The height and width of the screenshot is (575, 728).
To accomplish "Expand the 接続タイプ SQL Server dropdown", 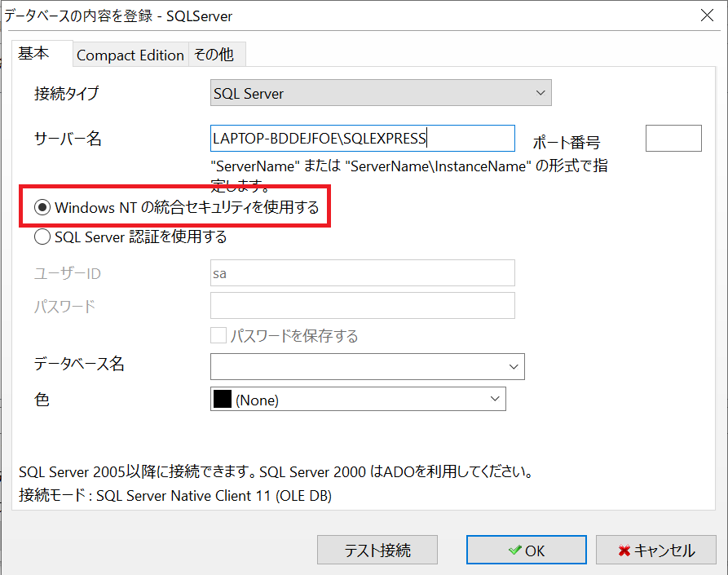I will [381, 93].
